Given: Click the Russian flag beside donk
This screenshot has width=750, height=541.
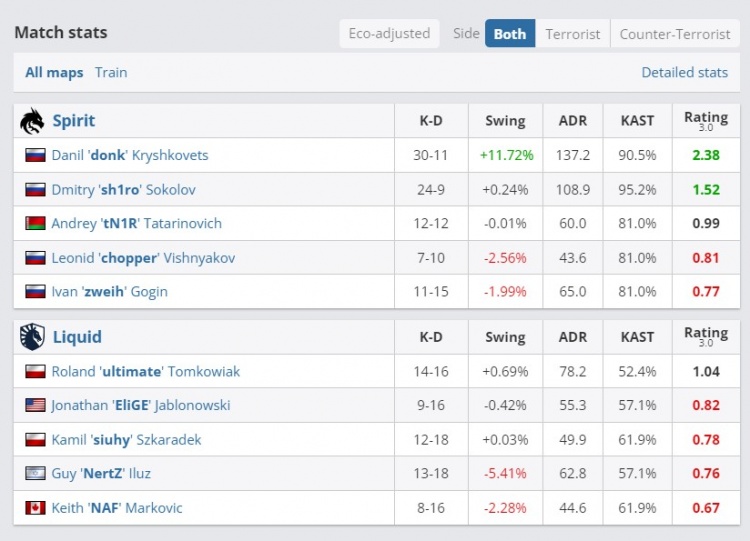Looking at the screenshot, I should tap(36, 156).
